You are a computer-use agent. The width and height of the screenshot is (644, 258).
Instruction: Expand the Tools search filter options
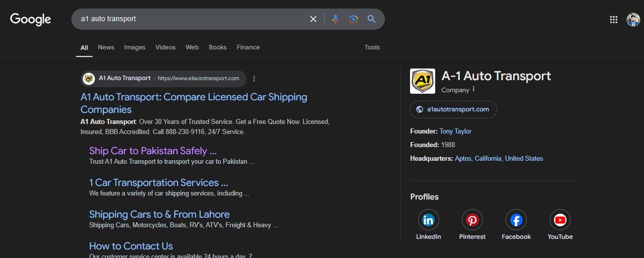pos(372,47)
